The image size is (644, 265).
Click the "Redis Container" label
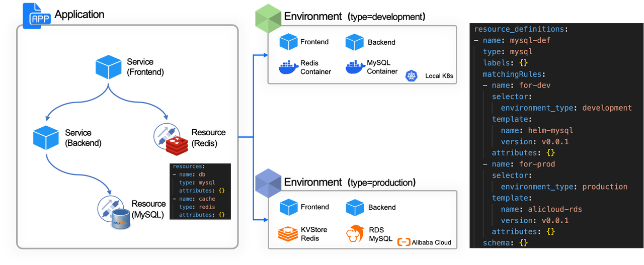coord(315,67)
